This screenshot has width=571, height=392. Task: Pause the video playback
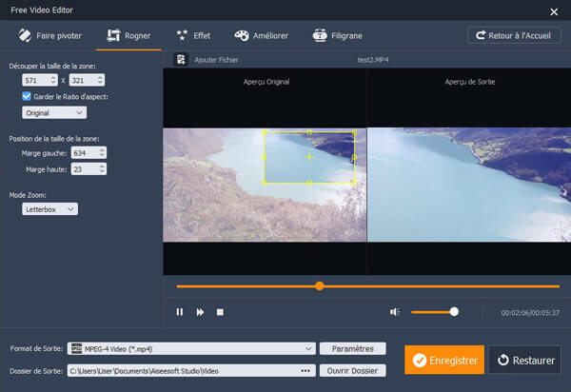pyautogui.click(x=179, y=311)
